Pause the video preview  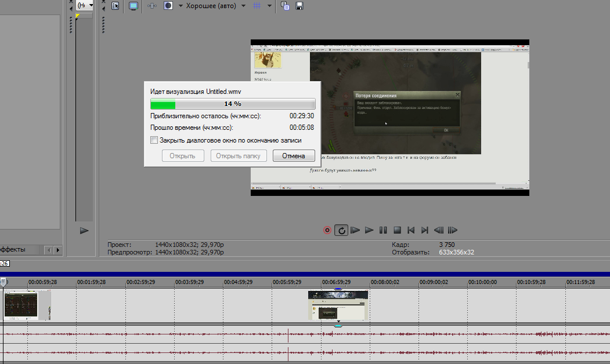pyautogui.click(x=383, y=230)
